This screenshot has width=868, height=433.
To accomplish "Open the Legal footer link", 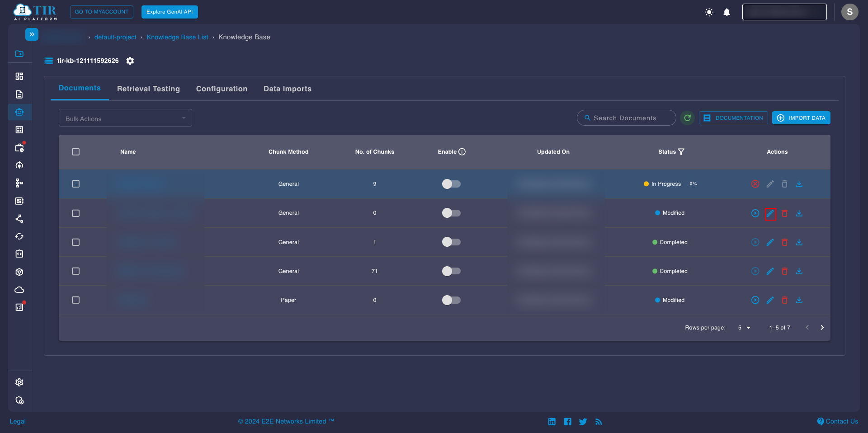I will [x=18, y=421].
